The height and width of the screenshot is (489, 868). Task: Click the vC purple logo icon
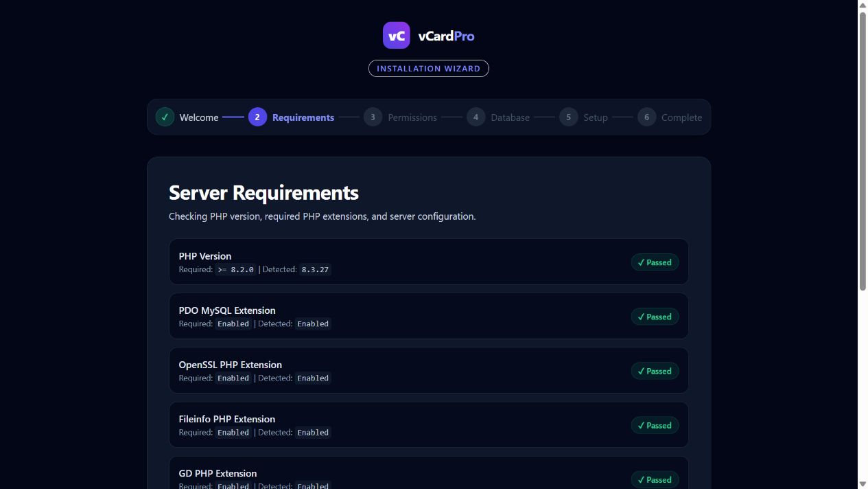pos(396,36)
